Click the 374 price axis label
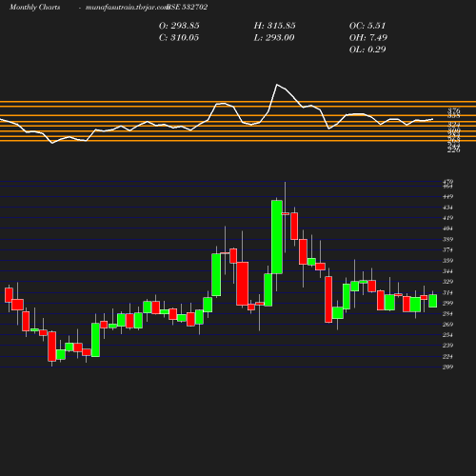Screen dimensions: 476x476 coord(447,250)
